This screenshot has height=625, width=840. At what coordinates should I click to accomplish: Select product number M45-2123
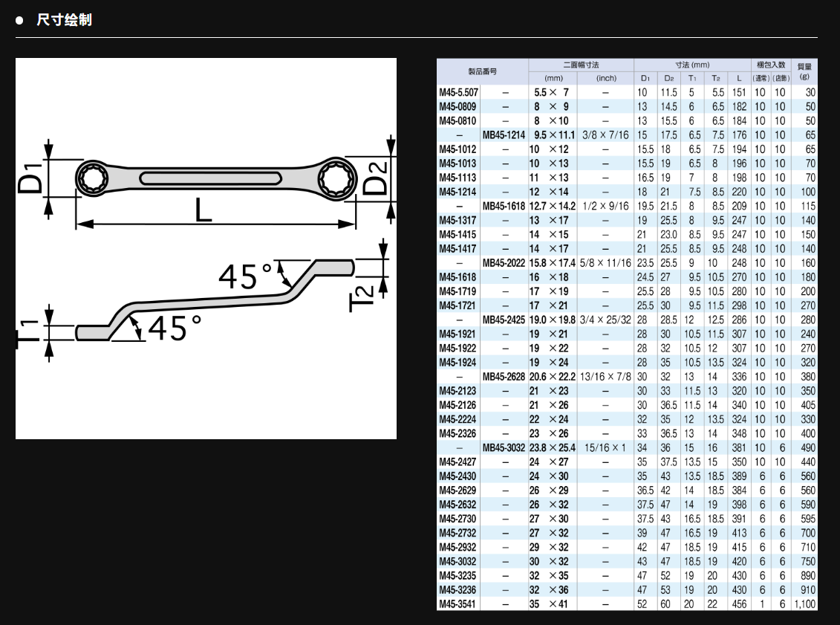pyautogui.click(x=458, y=391)
